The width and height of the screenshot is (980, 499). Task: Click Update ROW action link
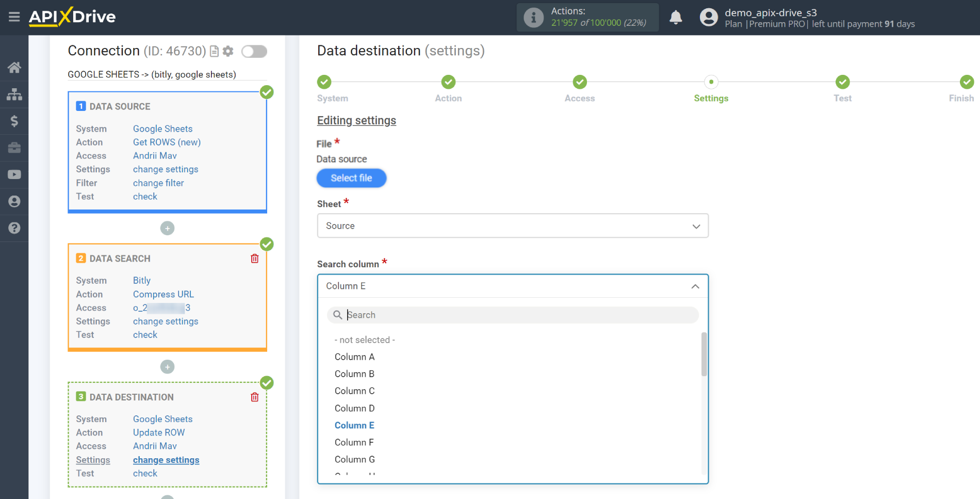point(159,433)
